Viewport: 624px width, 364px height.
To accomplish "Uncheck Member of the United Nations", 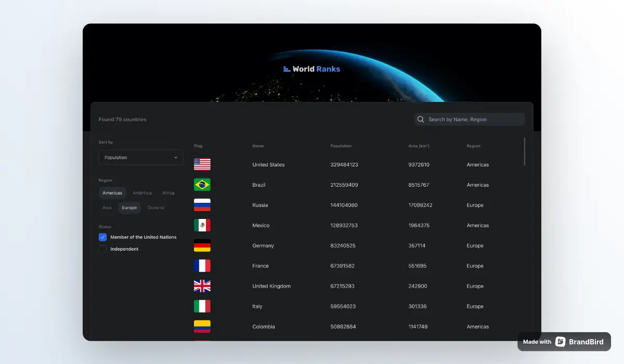I will (x=102, y=237).
